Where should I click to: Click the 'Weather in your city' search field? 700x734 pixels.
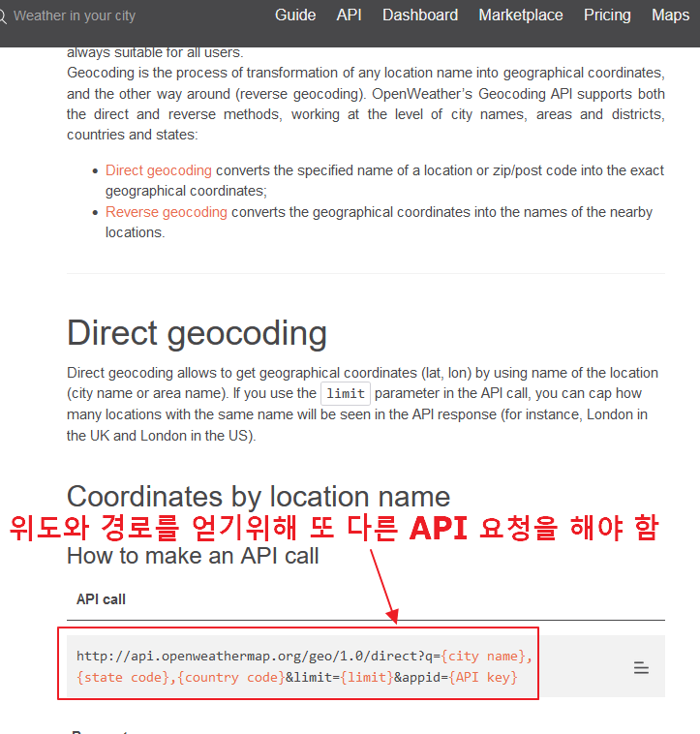(x=75, y=15)
